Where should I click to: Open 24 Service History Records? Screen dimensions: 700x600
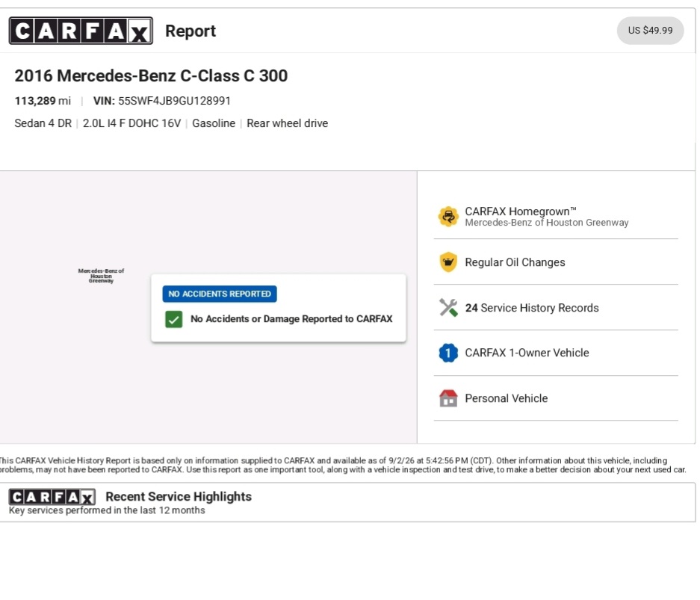tap(556, 308)
